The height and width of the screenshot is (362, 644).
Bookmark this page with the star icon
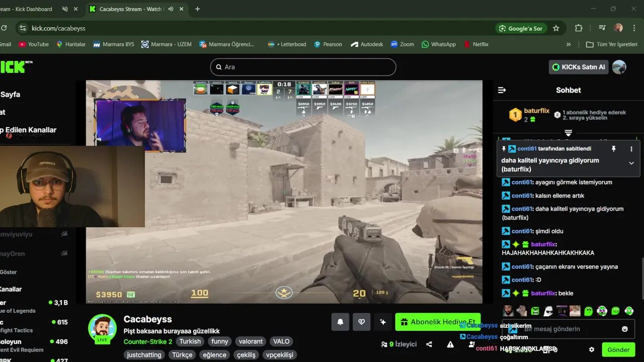pyautogui.click(x=556, y=28)
